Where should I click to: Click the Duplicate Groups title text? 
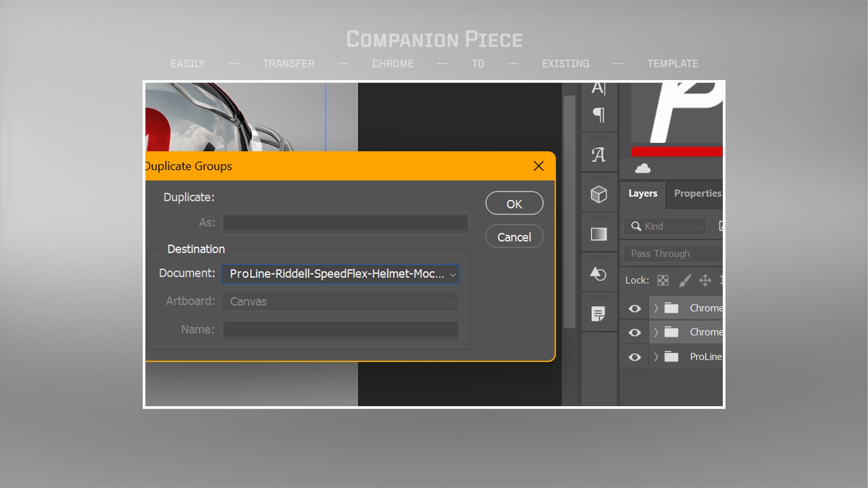pyautogui.click(x=189, y=166)
